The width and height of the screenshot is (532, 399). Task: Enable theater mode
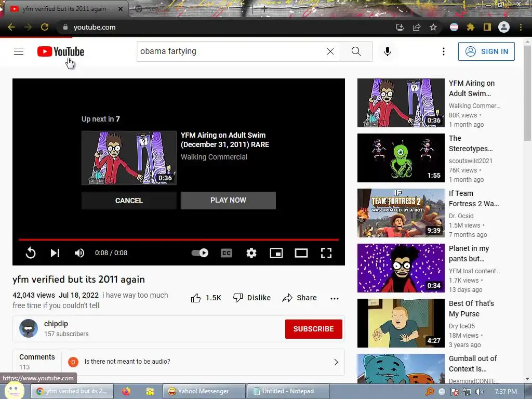pos(301,253)
